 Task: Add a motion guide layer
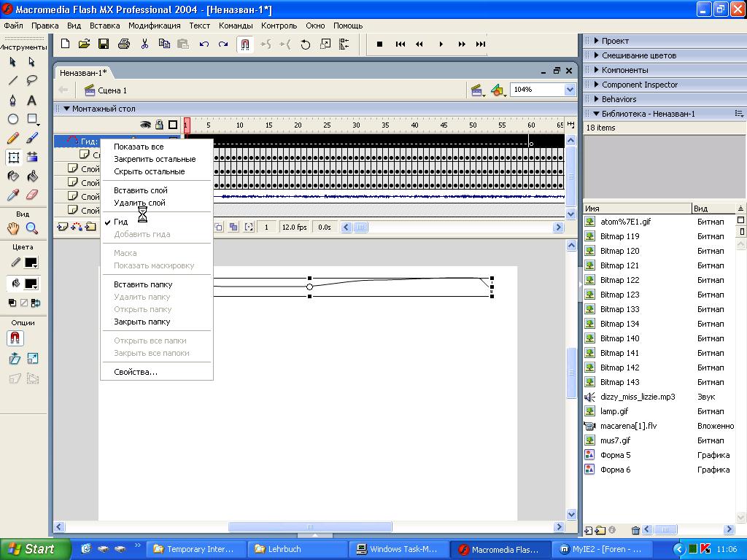[76, 227]
